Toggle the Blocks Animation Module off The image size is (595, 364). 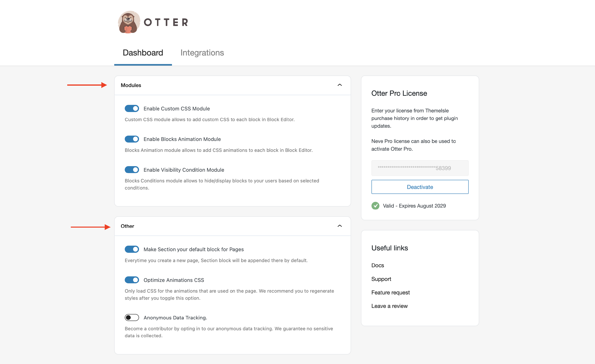coord(132,139)
